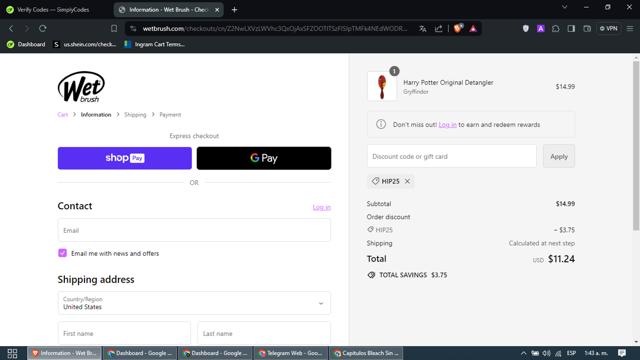Screen dimensions: 640x360
Task: Click the share page icon in the address bar
Action: [x=438, y=29]
